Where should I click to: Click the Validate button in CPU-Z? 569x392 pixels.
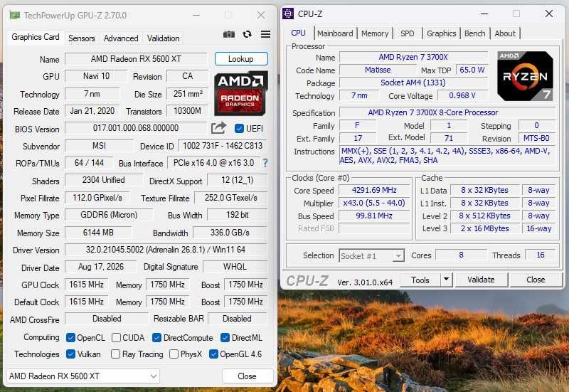point(481,280)
